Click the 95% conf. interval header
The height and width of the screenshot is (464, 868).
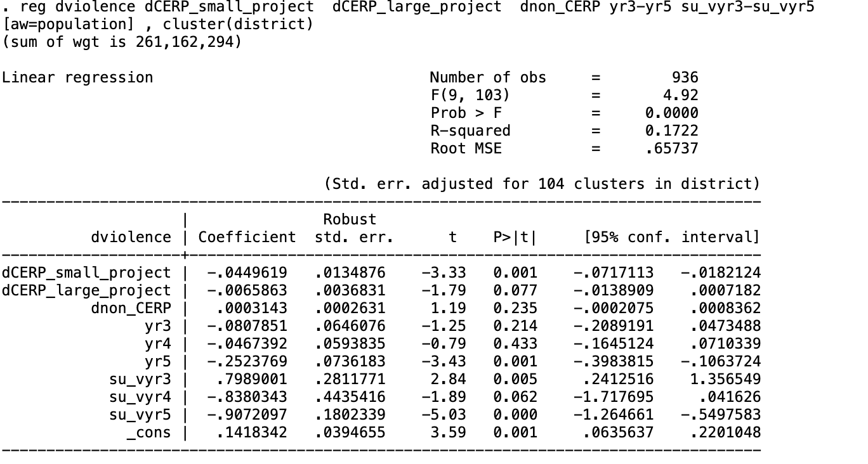tap(671, 237)
